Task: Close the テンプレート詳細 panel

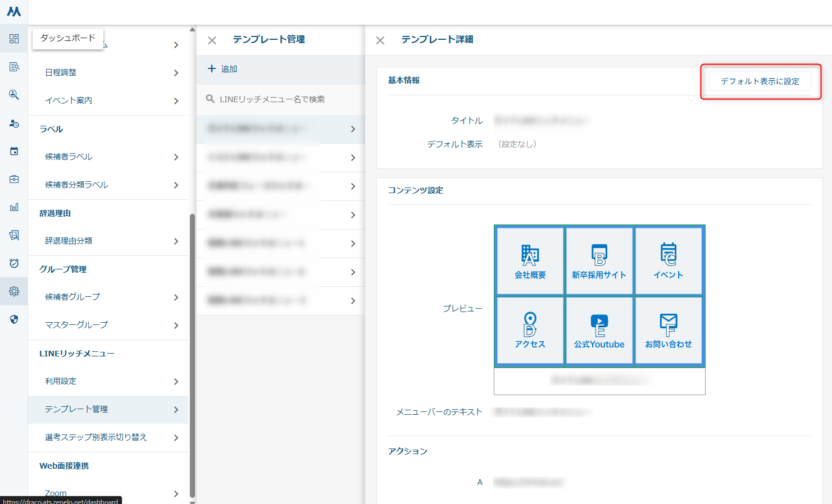Action: [380, 40]
